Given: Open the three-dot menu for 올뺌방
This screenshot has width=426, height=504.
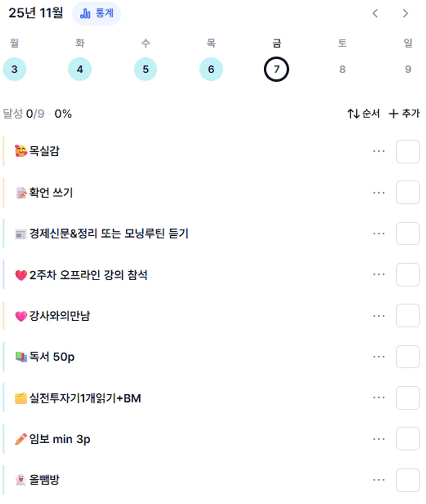Looking at the screenshot, I should [x=379, y=480].
